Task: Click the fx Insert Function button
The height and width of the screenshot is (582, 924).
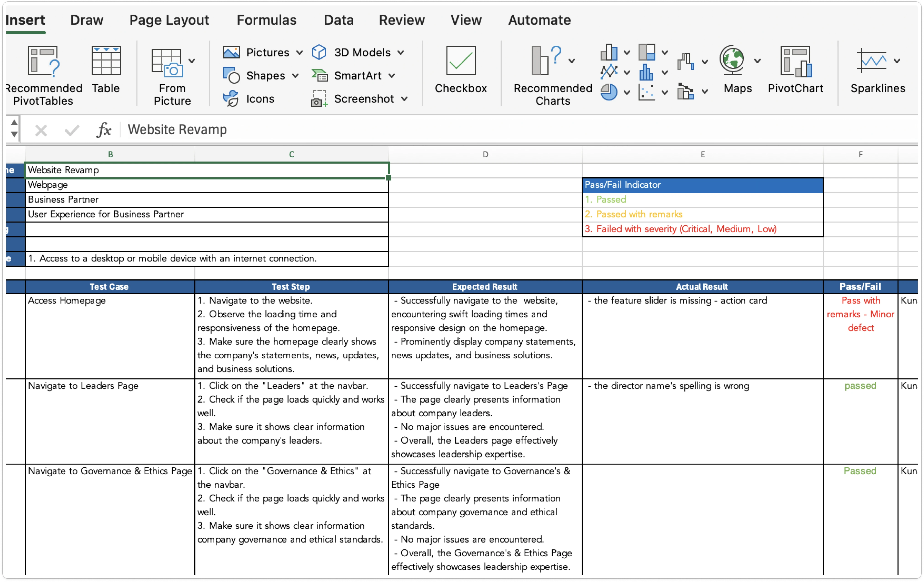Action: tap(104, 130)
